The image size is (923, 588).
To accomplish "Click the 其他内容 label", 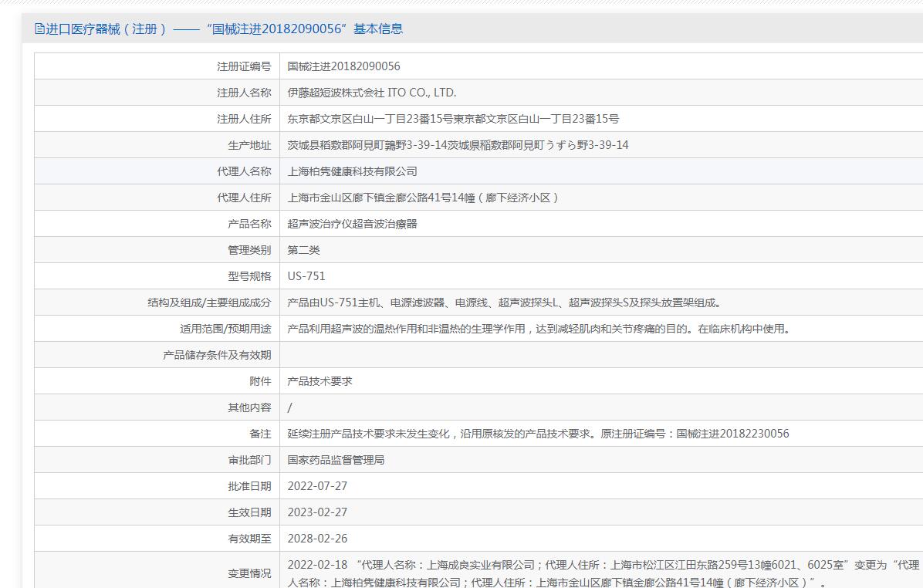I will (249, 408).
